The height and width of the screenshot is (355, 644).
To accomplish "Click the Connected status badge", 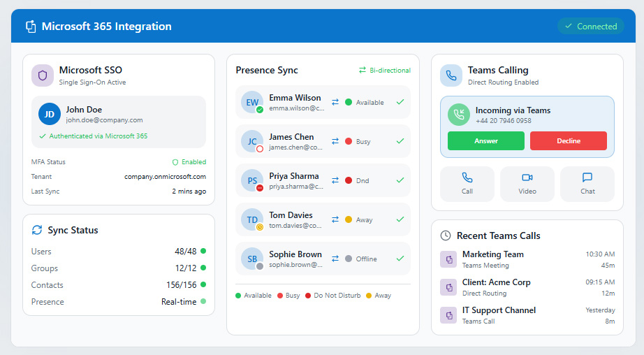I will click(x=590, y=27).
